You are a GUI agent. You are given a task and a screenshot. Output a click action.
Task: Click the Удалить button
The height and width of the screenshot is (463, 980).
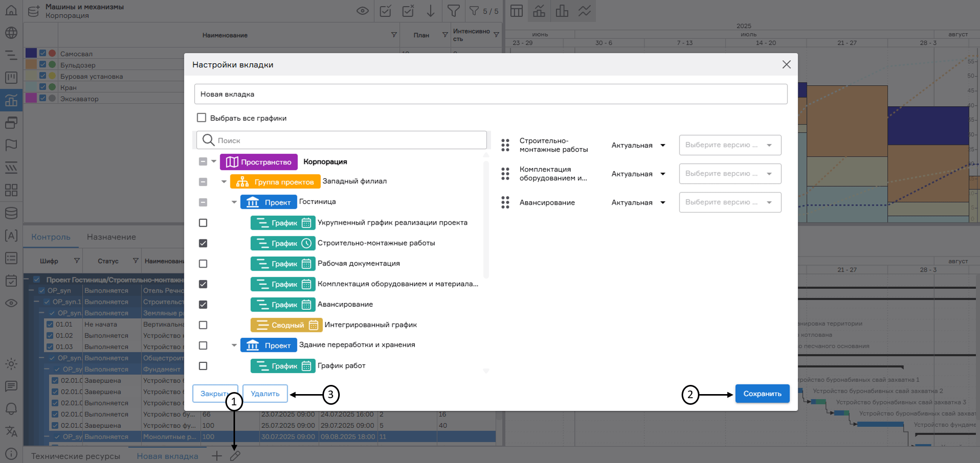[265, 394]
